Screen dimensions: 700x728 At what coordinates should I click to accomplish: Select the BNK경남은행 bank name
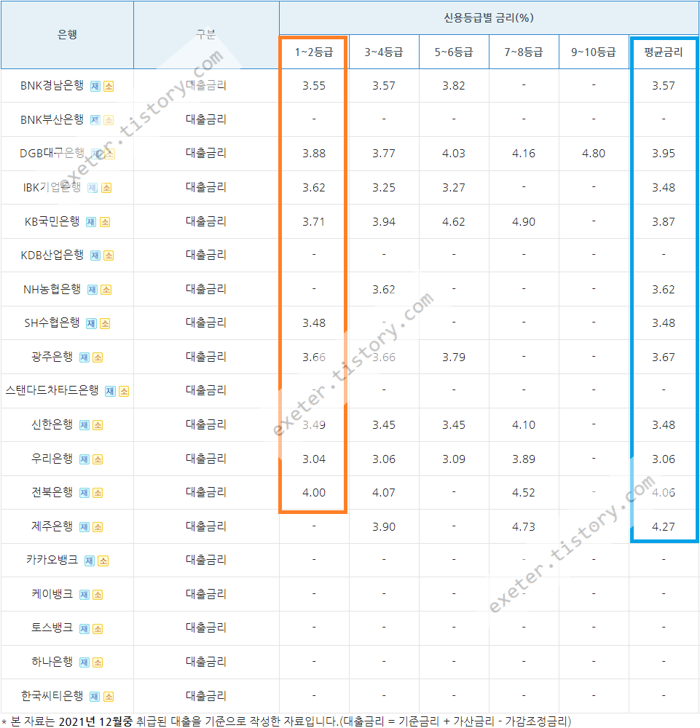click(52, 85)
